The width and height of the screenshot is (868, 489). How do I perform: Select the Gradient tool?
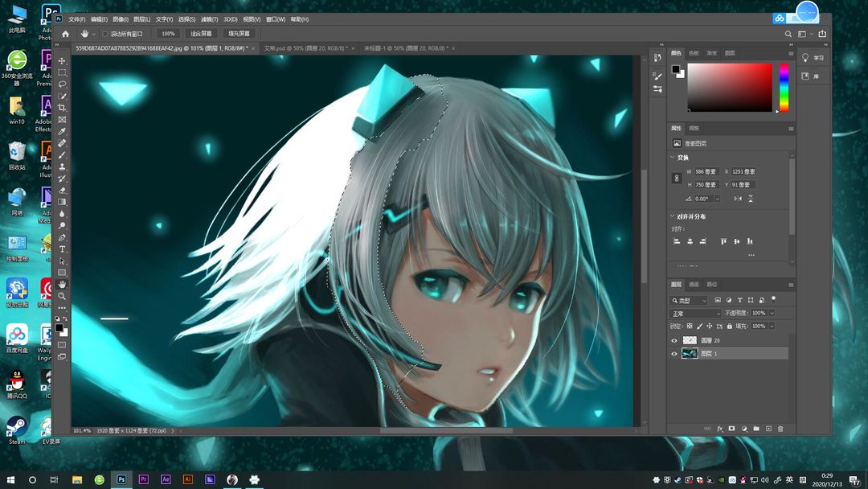coord(62,202)
